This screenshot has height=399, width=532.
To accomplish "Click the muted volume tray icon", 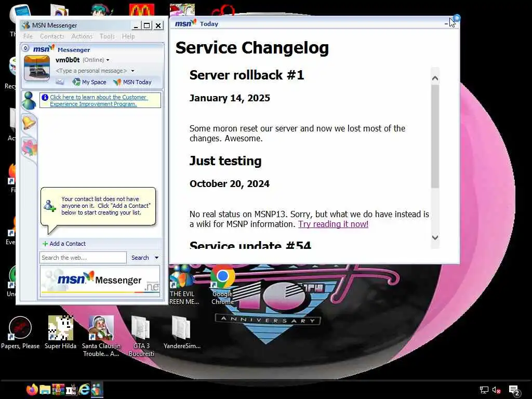I will click(496, 390).
